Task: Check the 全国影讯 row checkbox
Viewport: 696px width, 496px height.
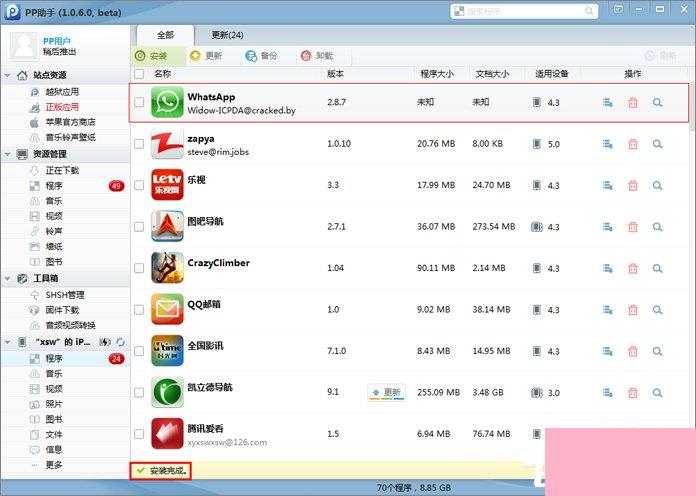Action: click(x=139, y=351)
